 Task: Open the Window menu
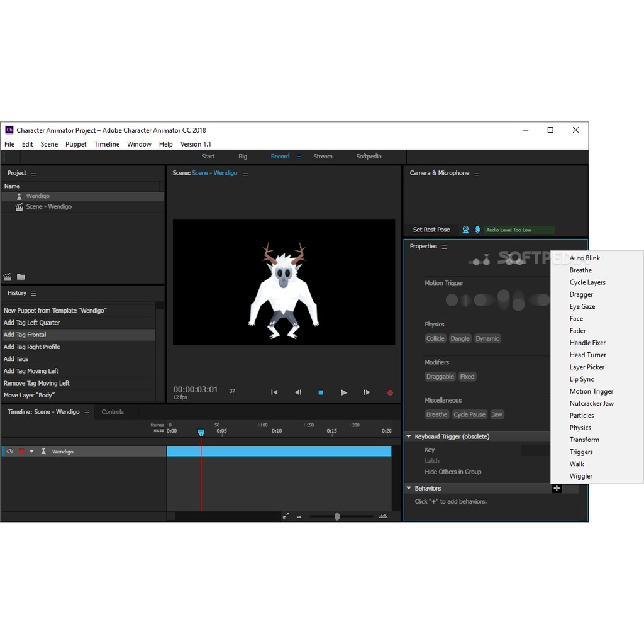tap(139, 144)
